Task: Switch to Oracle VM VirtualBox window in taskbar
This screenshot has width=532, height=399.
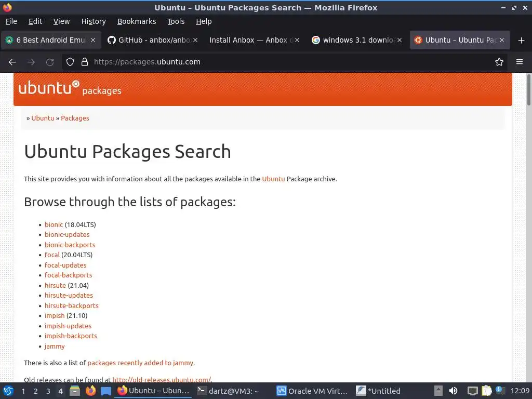Action: coord(312,391)
